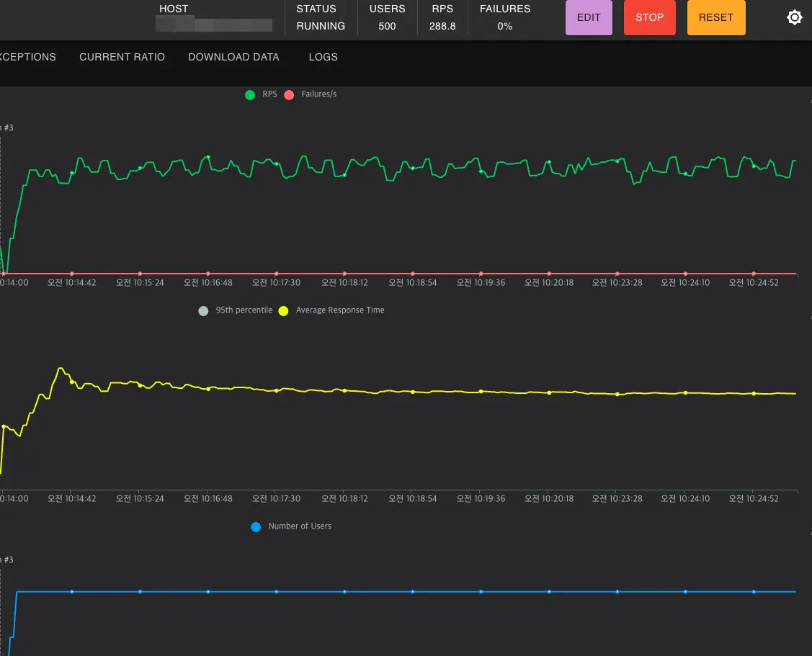Select the blue users data point at 10:20:18
The image size is (812, 656).
pyautogui.click(x=549, y=592)
